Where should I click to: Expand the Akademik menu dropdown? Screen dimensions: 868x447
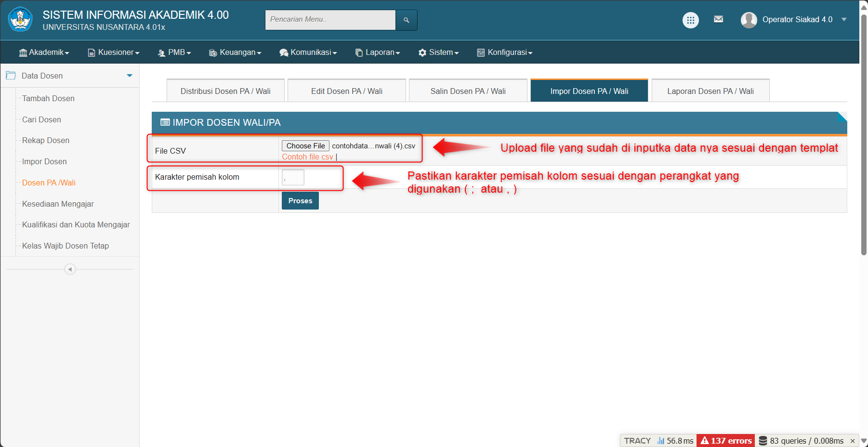coord(44,53)
